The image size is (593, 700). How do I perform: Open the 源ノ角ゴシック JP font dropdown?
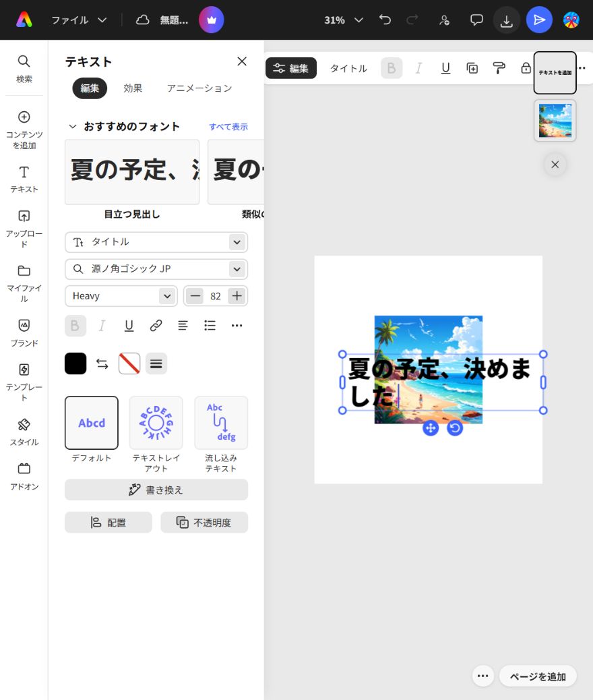tap(156, 269)
